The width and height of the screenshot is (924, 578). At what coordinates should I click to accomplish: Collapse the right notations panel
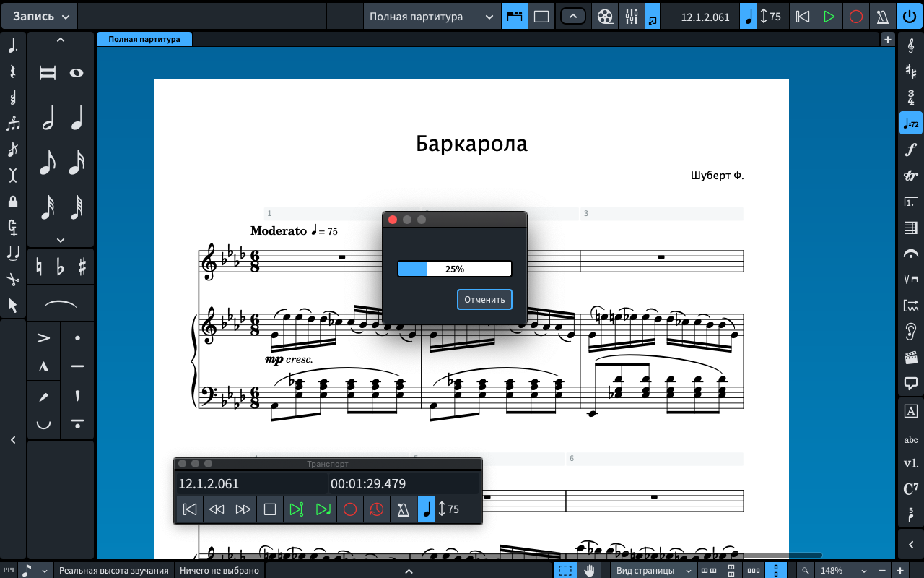910,544
